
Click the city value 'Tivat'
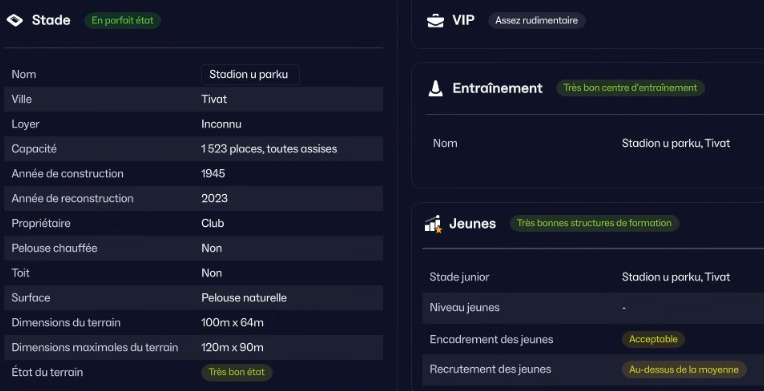[214, 99]
